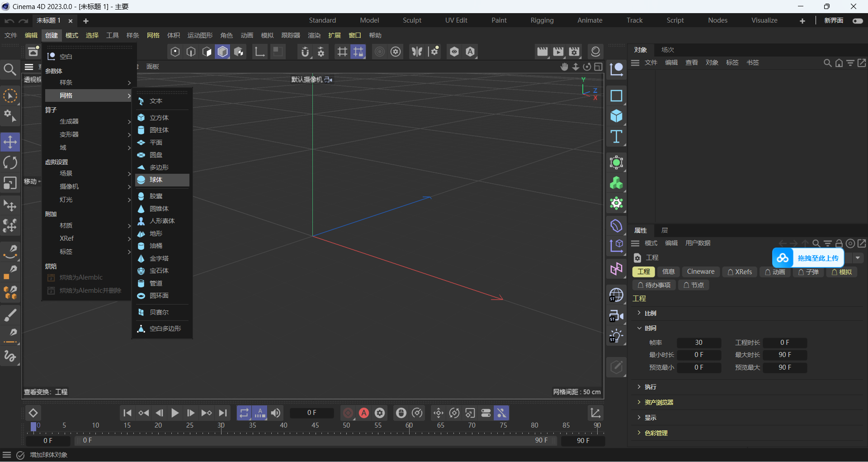Click the render view clapperboard icon
Image resolution: width=868 pixels, height=462 pixels.
[542, 52]
